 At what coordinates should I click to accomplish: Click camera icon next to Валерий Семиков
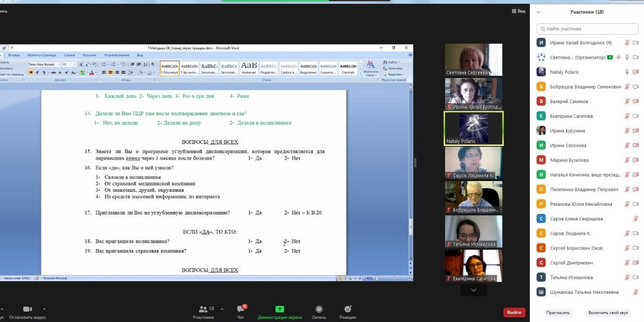coord(636,101)
